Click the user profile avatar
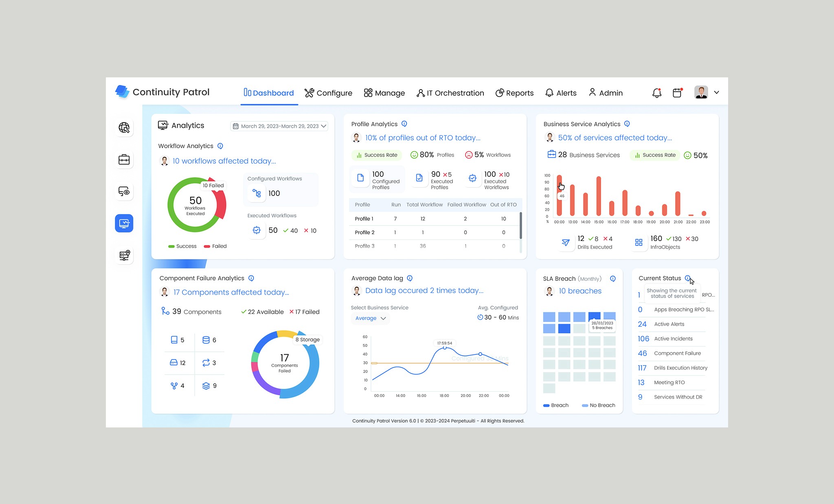Image resolution: width=834 pixels, height=504 pixels. pos(701,92)
